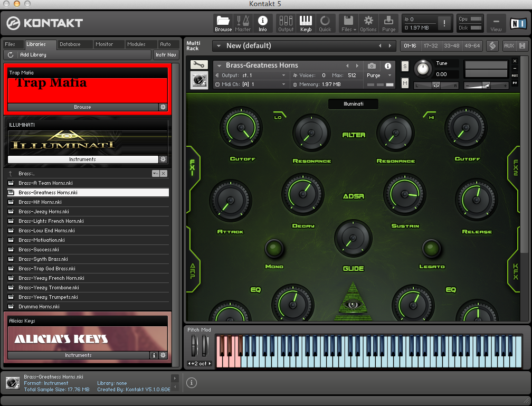Click the Instr Nav button

[166, 55]
